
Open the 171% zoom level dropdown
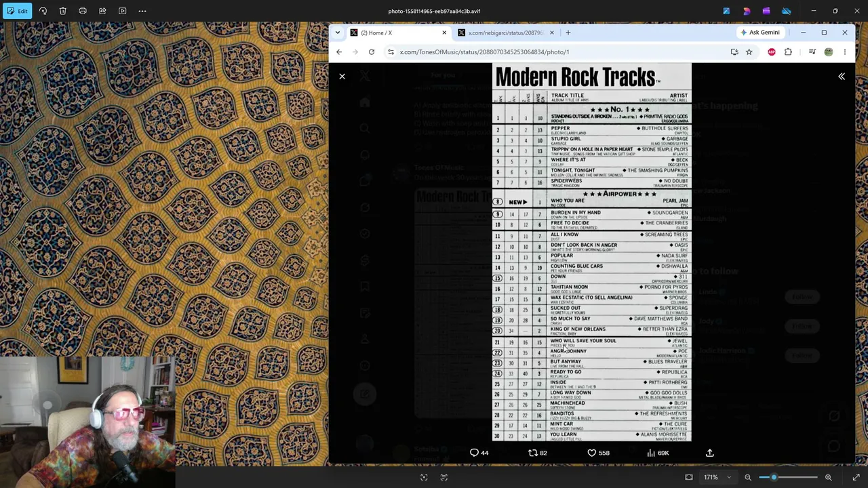click(x=717, y=477)
